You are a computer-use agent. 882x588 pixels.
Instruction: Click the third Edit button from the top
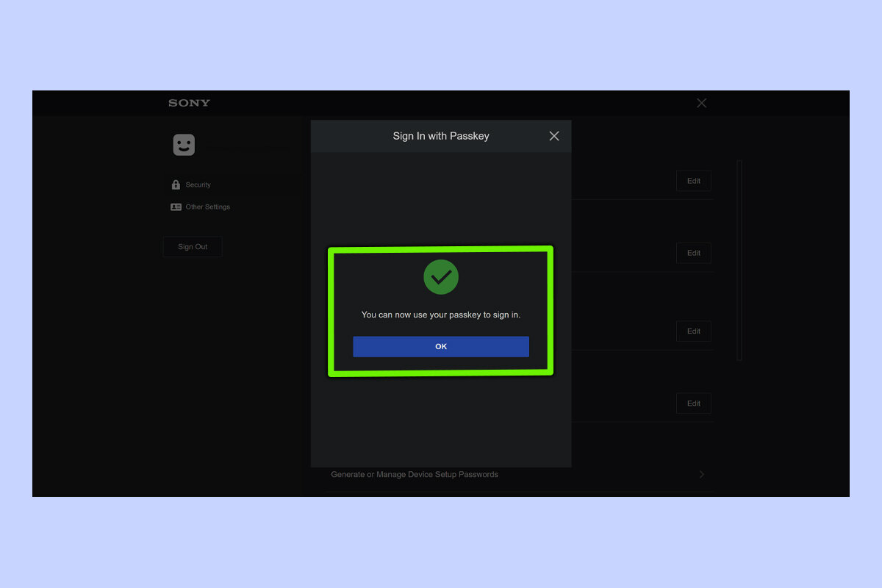(694, 331)
